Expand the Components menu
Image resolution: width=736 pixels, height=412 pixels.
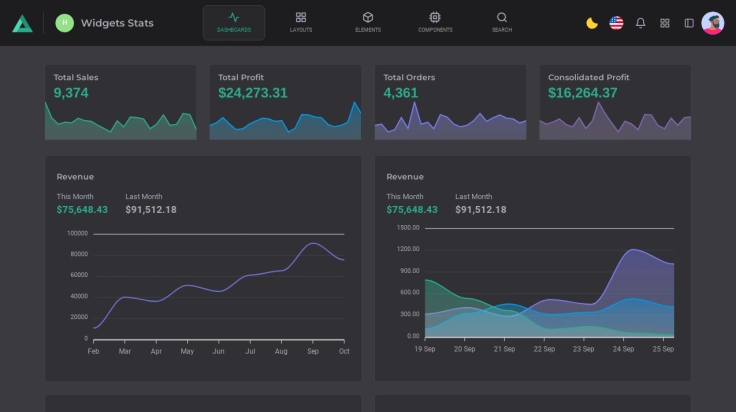[x=435, y=22]
